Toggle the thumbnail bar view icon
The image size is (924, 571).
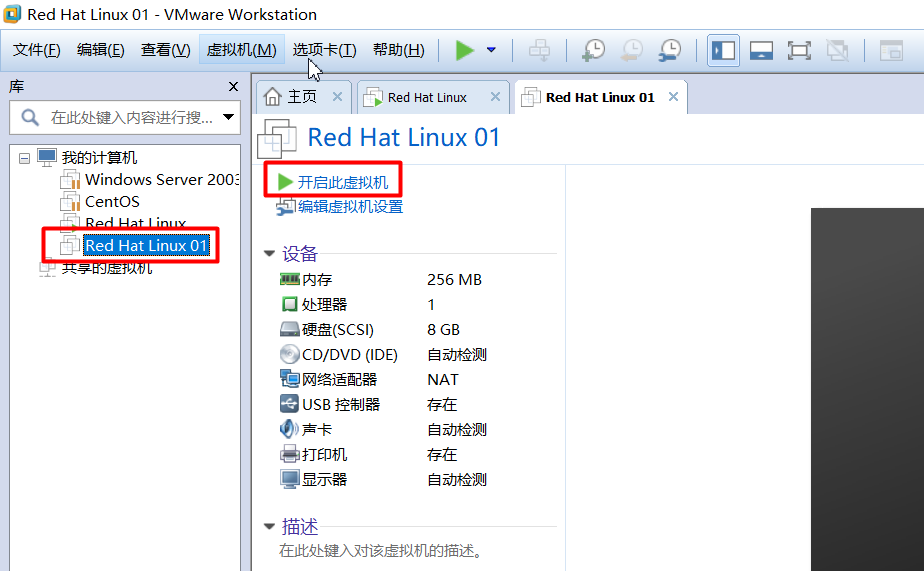pyautogui.click(x=761, y=51)
